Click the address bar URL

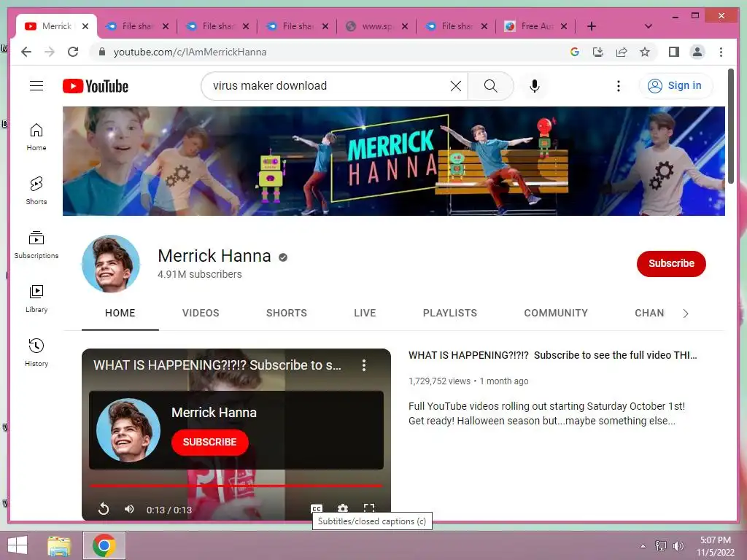click(x=190, y=52)
